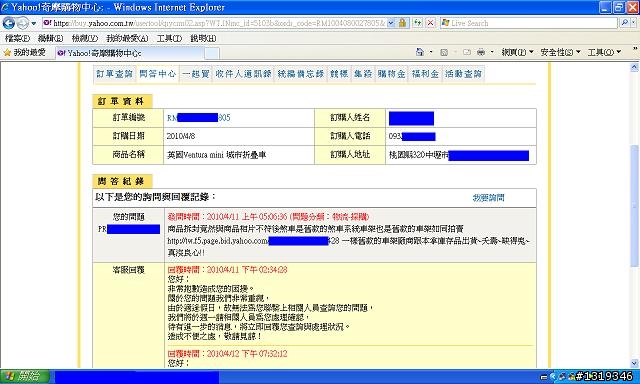The image size is (640, 384).
Task: Select the Yahoo!奇摩購物中心 browser tab
Action: point(129,53)
